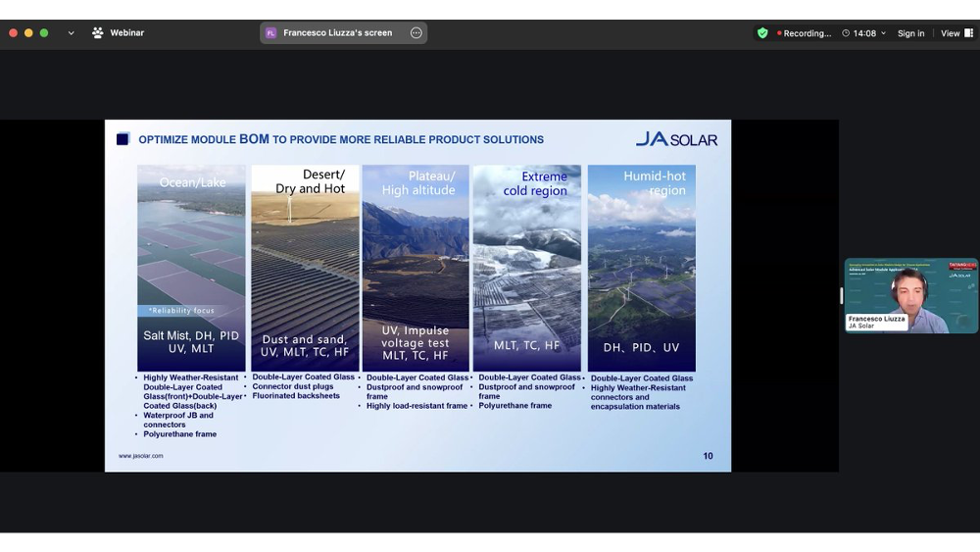Click the Webinar participants icon

[97, 33]
